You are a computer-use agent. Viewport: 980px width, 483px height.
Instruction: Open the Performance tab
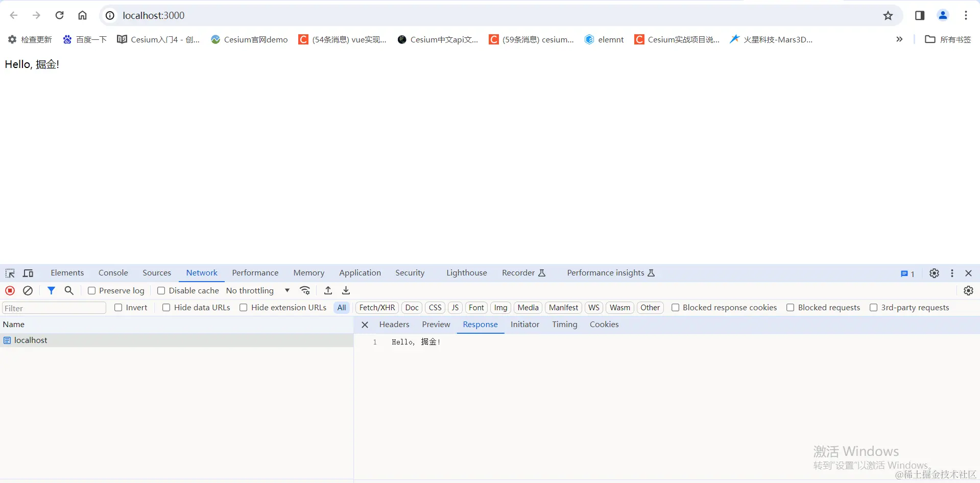[x=255, y=273]
